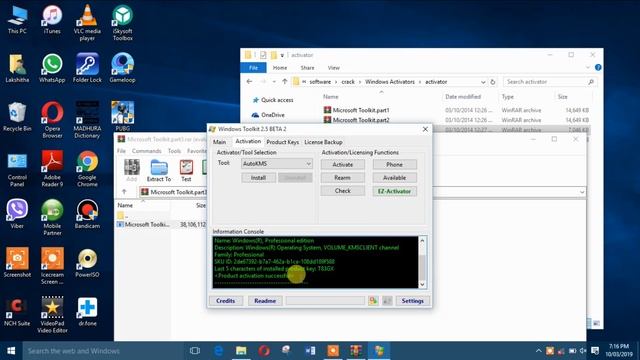Select Microsoft Toolkit.part1 file in Explorer
Image resolution: width=640 pixels, height=360 pixels.
[361, 110]
